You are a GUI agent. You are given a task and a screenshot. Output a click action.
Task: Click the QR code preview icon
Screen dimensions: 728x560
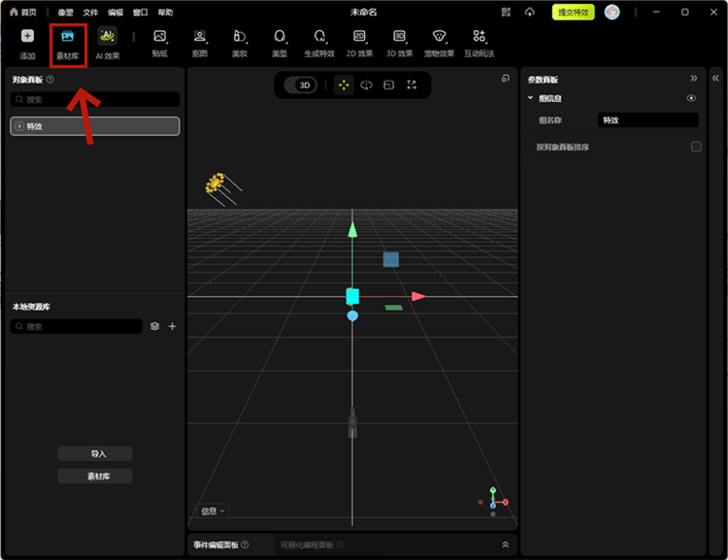tap(506, 13)
